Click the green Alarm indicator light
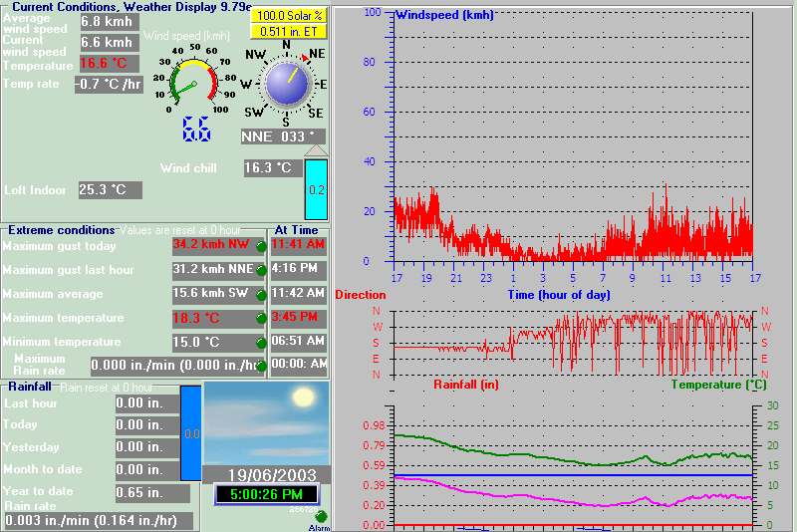 [321, 516]
